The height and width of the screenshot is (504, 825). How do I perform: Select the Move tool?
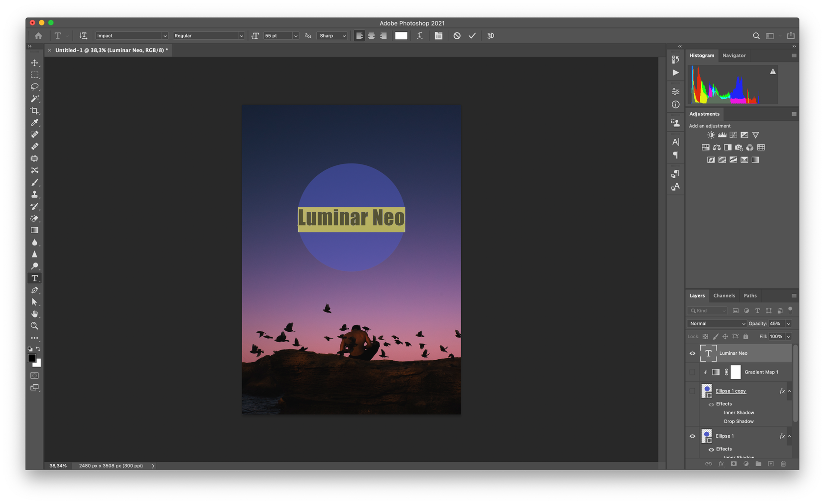pyautogui.click(x=34, y=63)
